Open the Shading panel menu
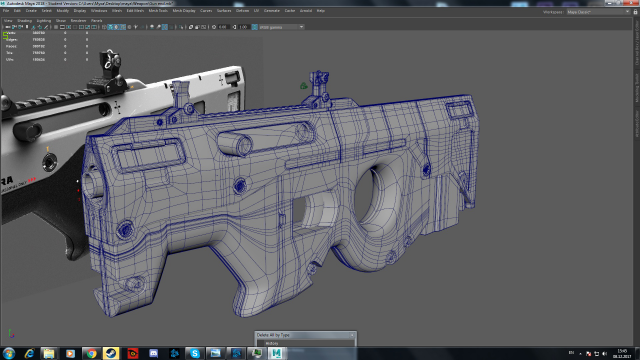Viewport: 640px width, 360px height. (x=24, y=20)
